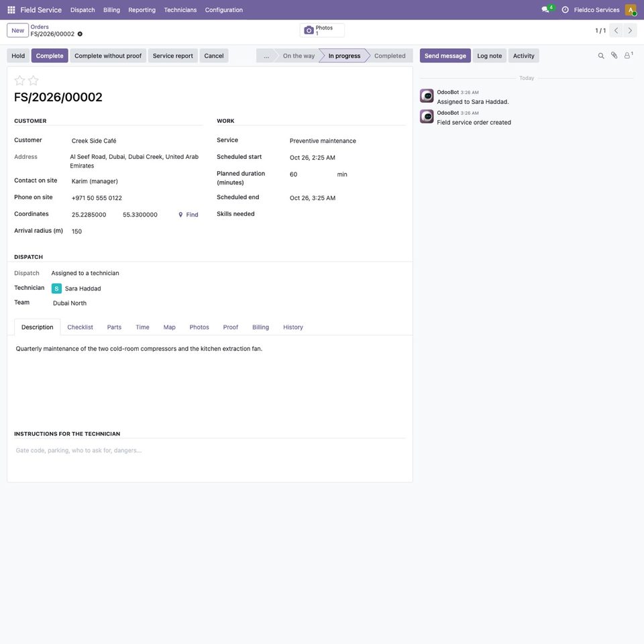Viewport: 644px width, 644px height.
Task: Click the Send message button
Action: (x=445, y=56)
